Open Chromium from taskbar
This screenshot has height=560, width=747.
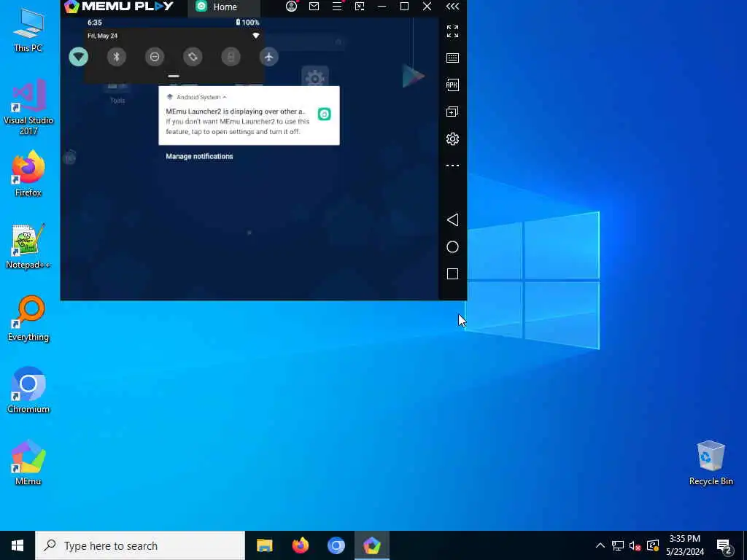(336, 545)
